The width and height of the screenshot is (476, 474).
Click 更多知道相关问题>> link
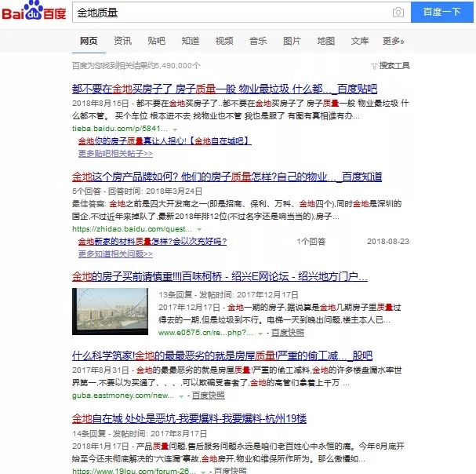point(115,253)
